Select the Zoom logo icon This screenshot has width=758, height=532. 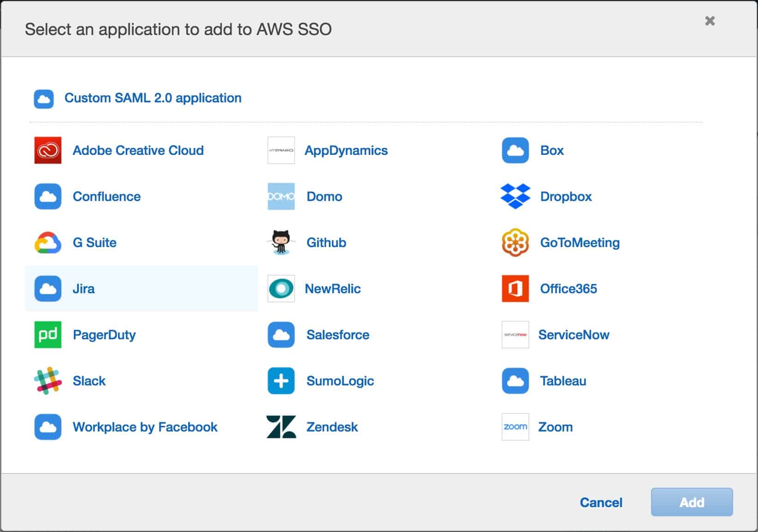515,427
